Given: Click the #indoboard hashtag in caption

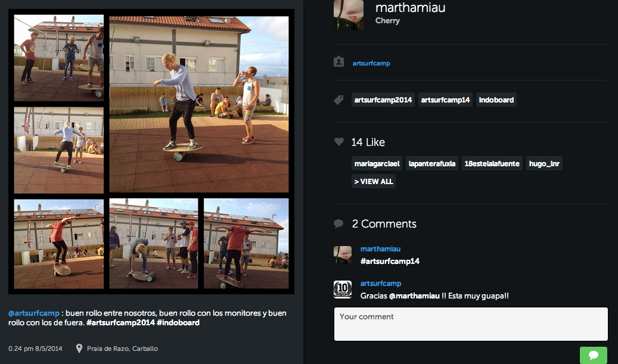Looking at the screenshot, I should pos(178,323).
